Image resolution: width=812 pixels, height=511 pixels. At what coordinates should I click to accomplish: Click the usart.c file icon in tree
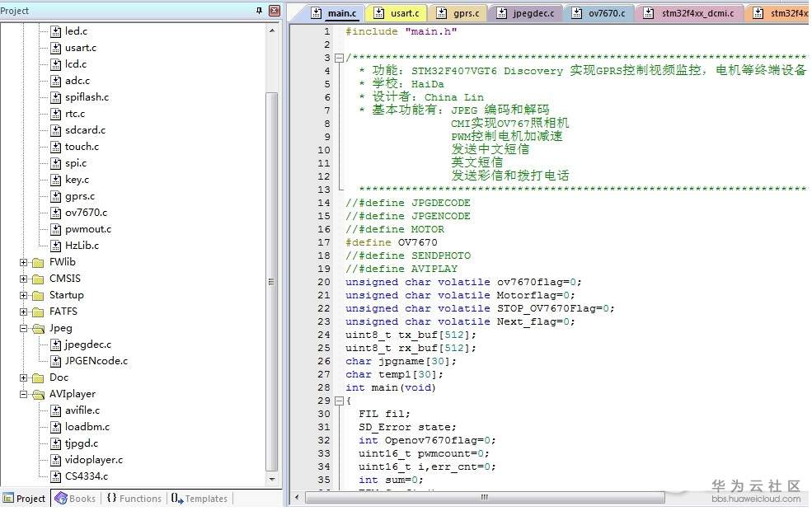pos(55,48)
